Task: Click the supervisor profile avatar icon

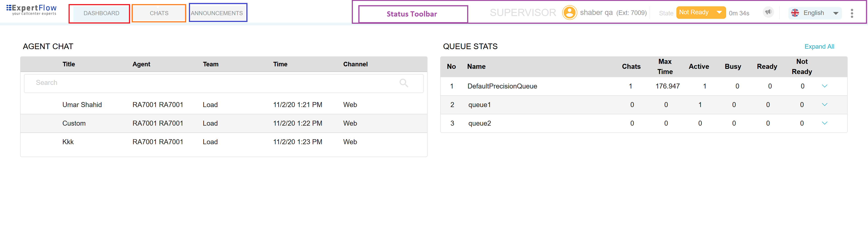Action: pos(570,12)
